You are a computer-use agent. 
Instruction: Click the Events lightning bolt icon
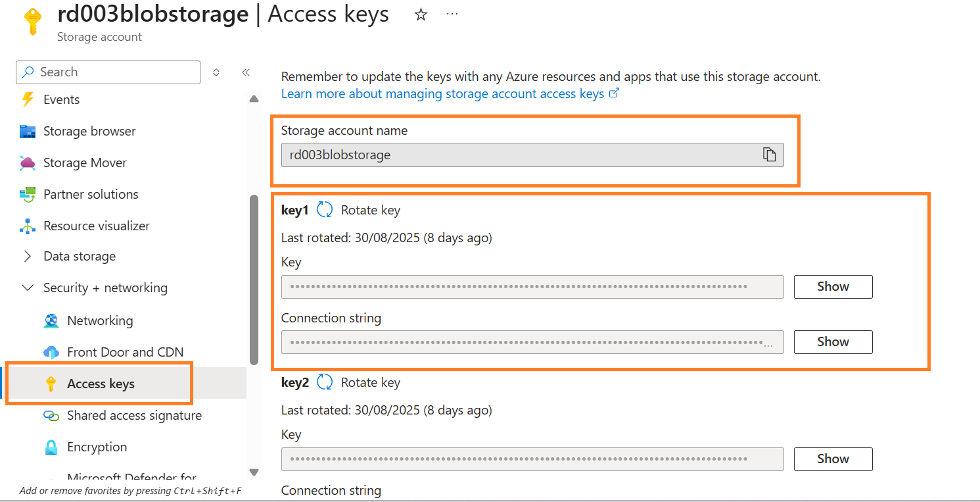28,99
